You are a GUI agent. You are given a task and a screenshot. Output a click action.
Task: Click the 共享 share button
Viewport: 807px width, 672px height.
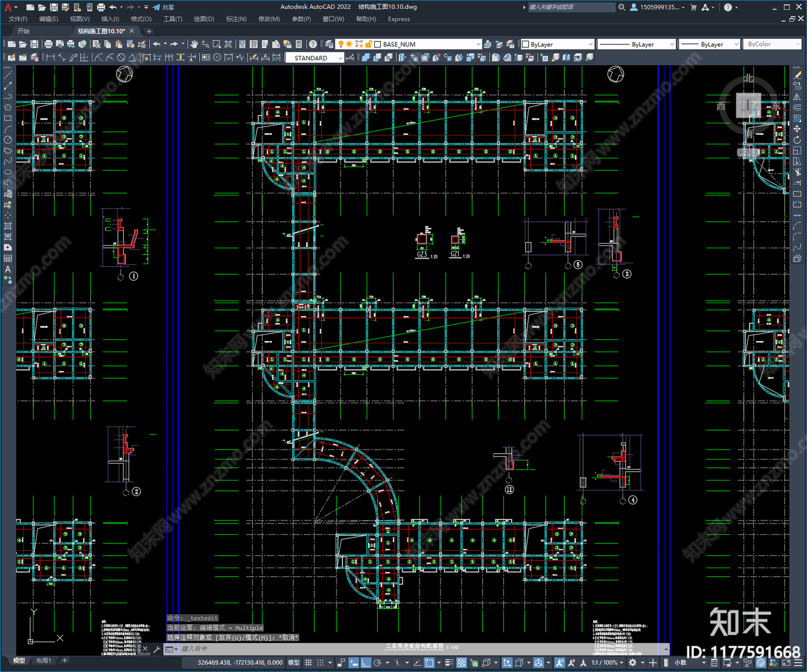[163, 7]
